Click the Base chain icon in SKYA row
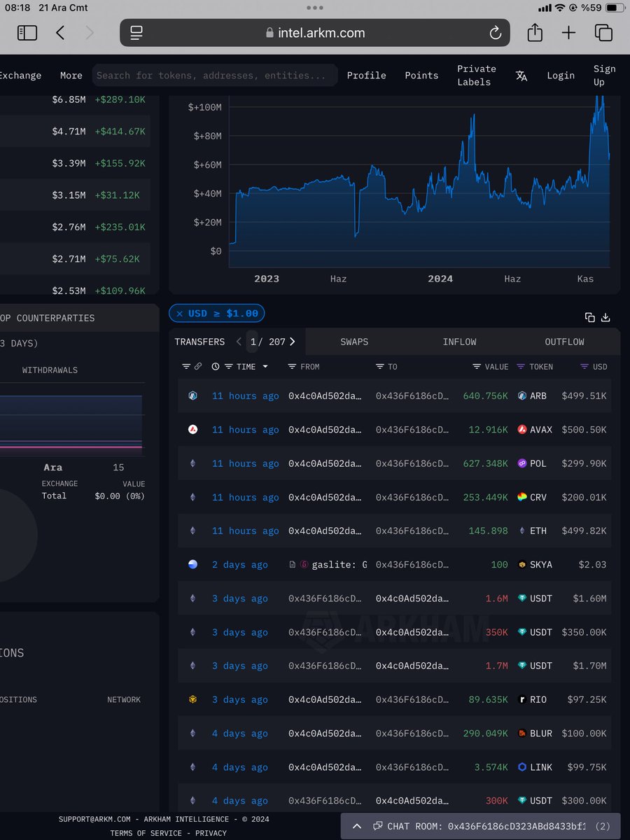 [192, 564]
